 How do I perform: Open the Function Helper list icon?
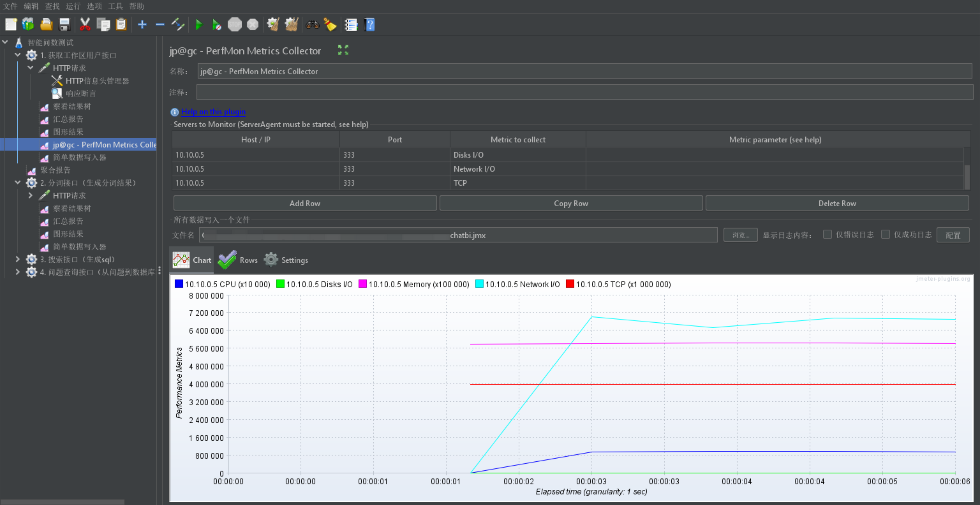pos(351,25)
